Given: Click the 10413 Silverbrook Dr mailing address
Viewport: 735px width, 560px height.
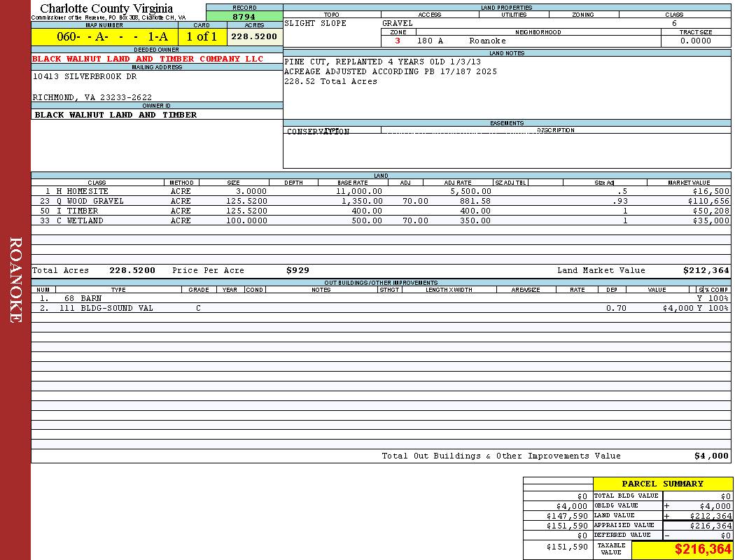Looking at the screenshot, I should [85, 77].
